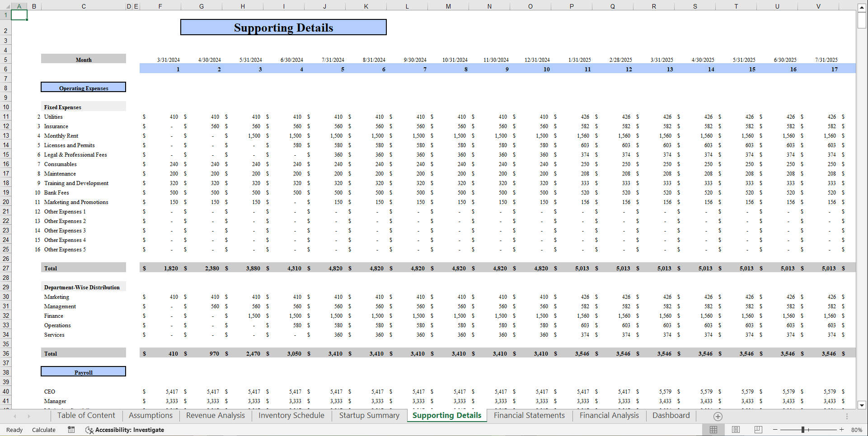Viewport: 868px width, 436px height.
Task: Open the sheet list via the ellipsis button
Action: pos(847,416)
